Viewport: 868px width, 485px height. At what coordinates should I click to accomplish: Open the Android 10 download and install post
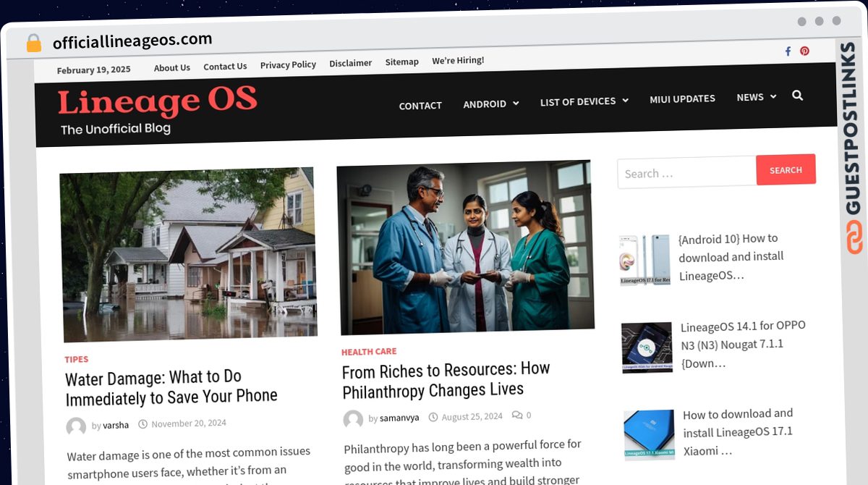[731, 257]
